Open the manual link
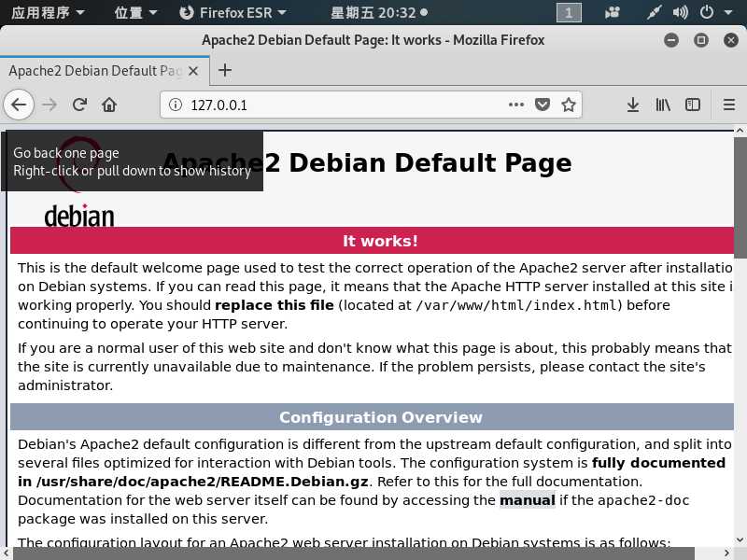Image resolution: width=747 pixels, height=560 pixels. point(528,500)
